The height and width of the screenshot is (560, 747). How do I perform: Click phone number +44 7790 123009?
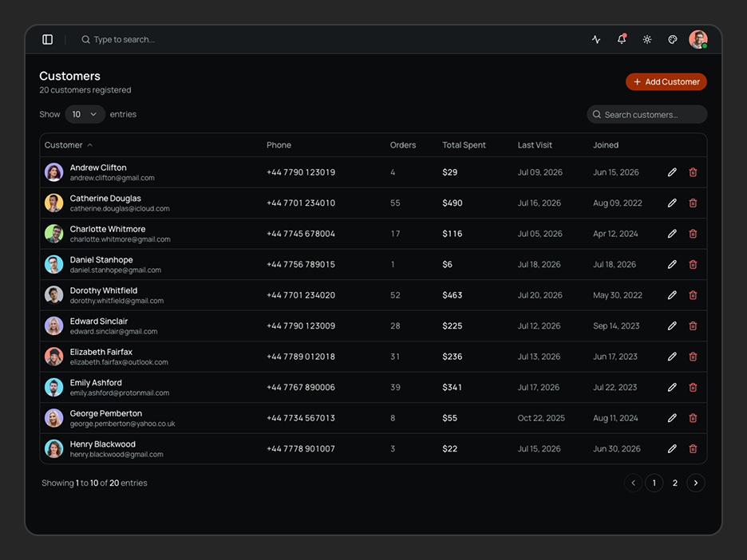(x=301, y=325)
